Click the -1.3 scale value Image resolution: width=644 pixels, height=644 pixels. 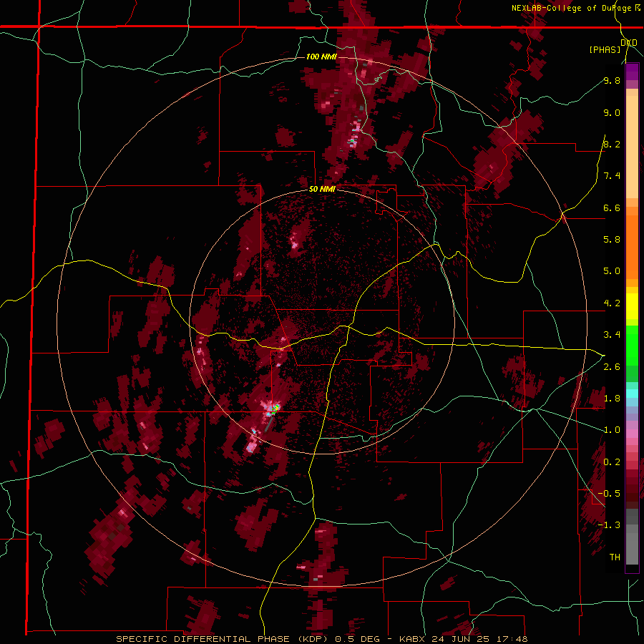point(609,525)
